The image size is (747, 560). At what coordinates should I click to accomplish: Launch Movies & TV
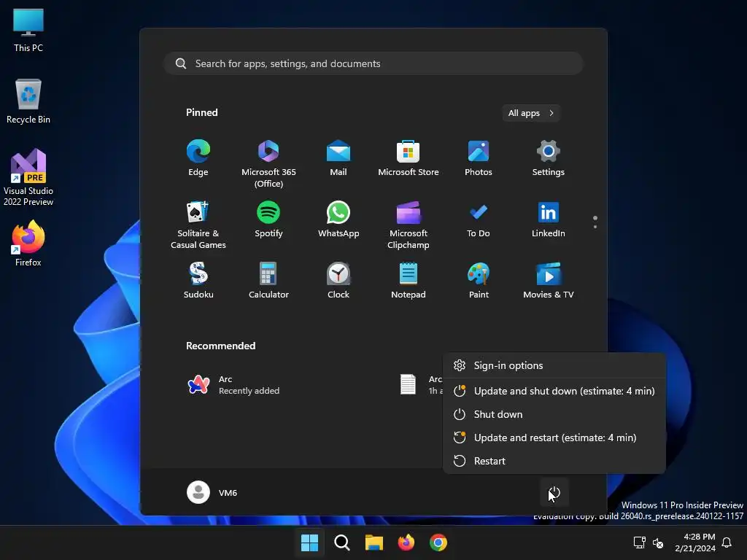(x=549, y=281)
